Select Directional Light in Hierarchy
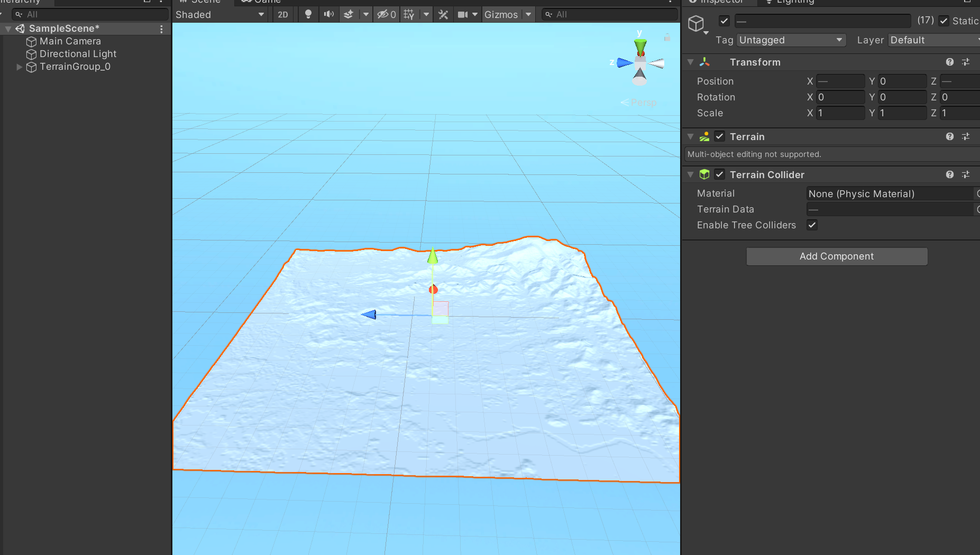 78,54
